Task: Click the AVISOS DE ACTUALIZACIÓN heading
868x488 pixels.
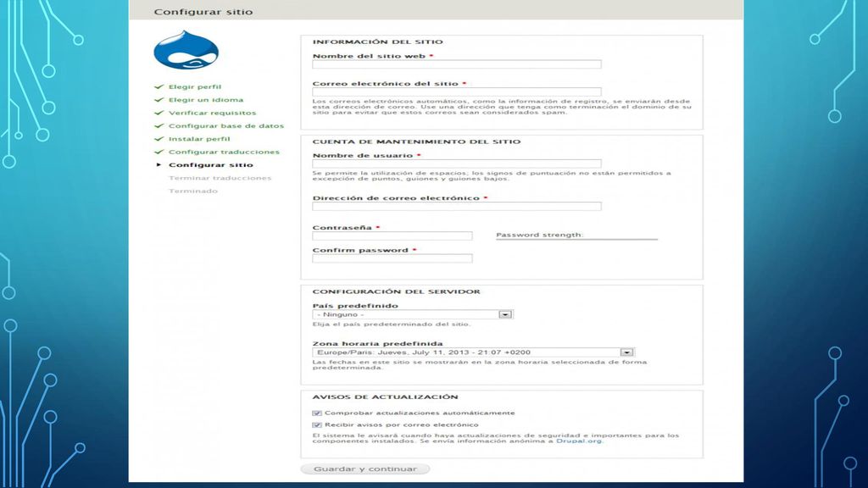Action: [x=386, y=397]
